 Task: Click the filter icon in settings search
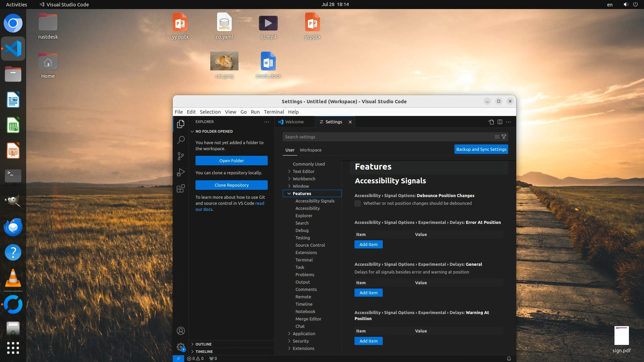[504, 137]
